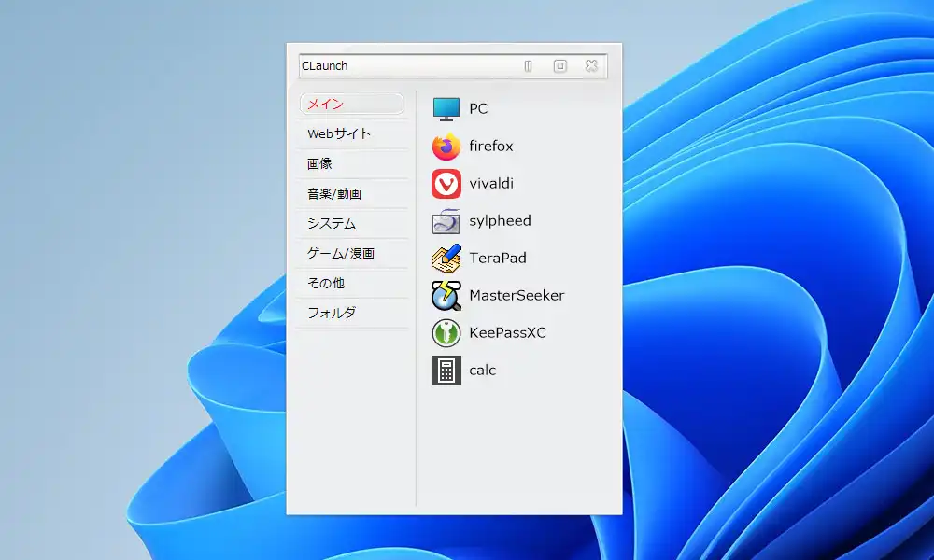Click the CLaunch title bar text
The height and width of the screenshot is (560, 934).
coord(325,66)
